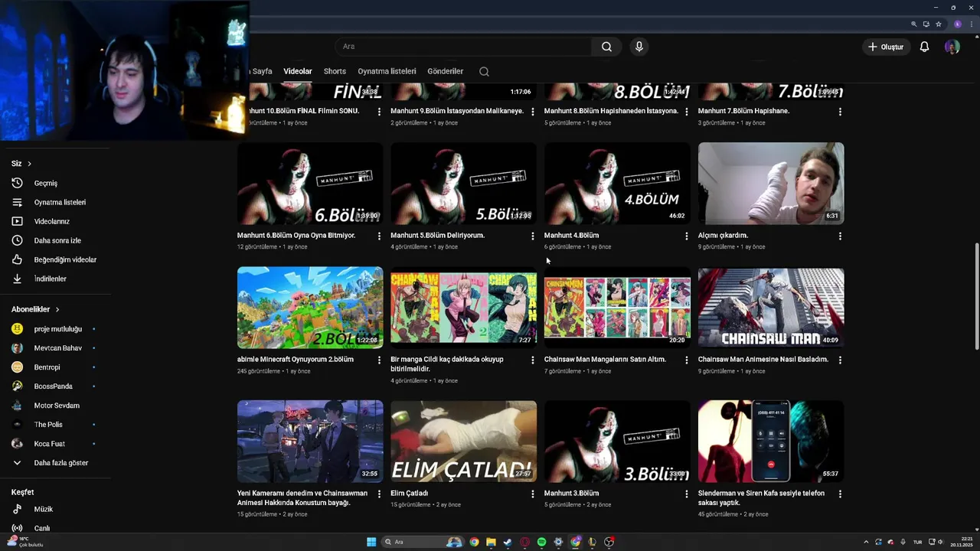Open the account avatar menu

point(952,47)
